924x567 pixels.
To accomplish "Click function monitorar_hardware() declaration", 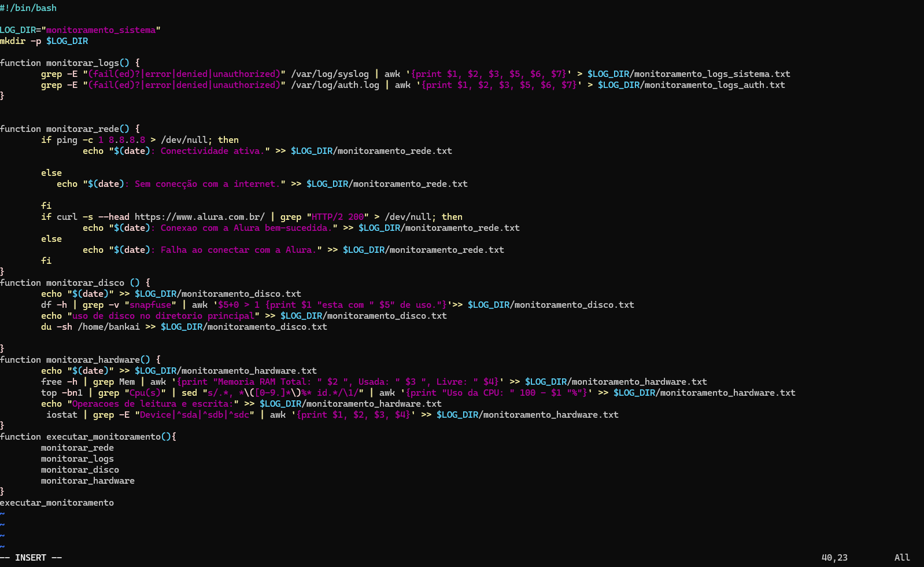I will point(80,360).
